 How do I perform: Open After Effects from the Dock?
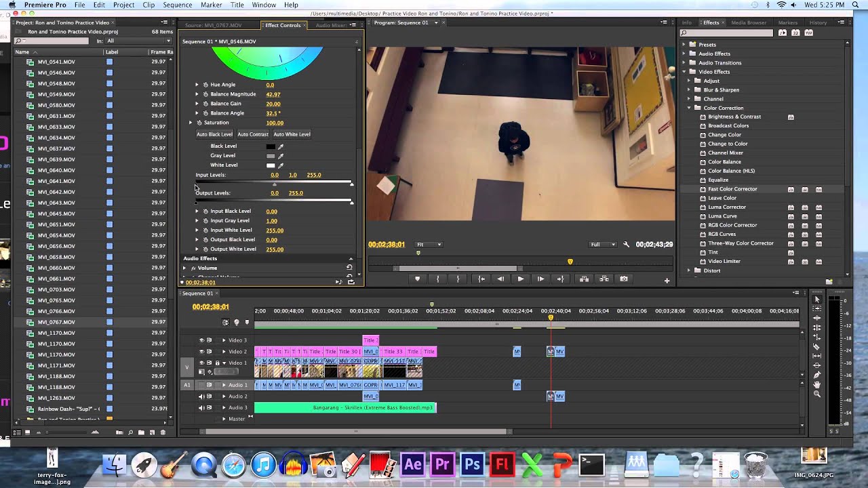tap(412, 464)
